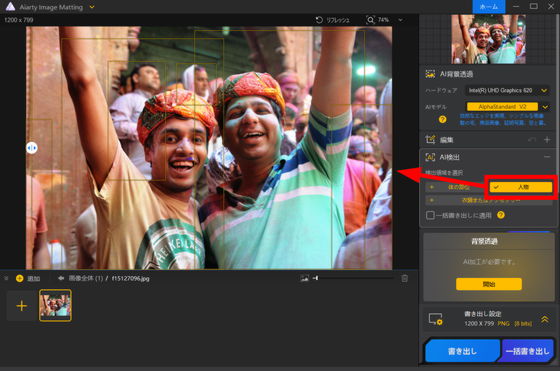Screen dimensions: 560x371
Task: Expand the 編集 section with the plus
Action: click(x=547, y=140)
